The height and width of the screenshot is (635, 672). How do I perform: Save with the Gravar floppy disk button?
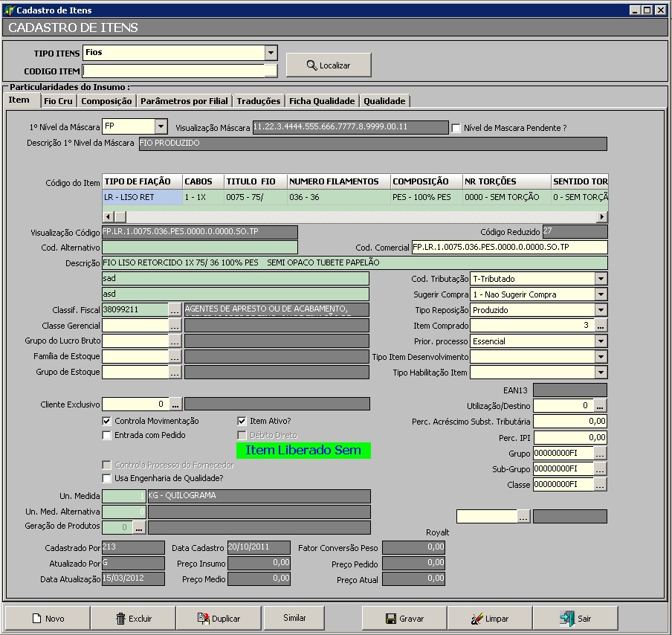coord(404,618)
